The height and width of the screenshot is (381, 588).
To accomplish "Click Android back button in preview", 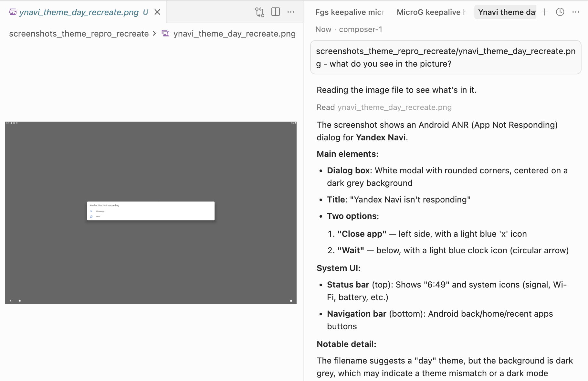I will click(11, 301).
